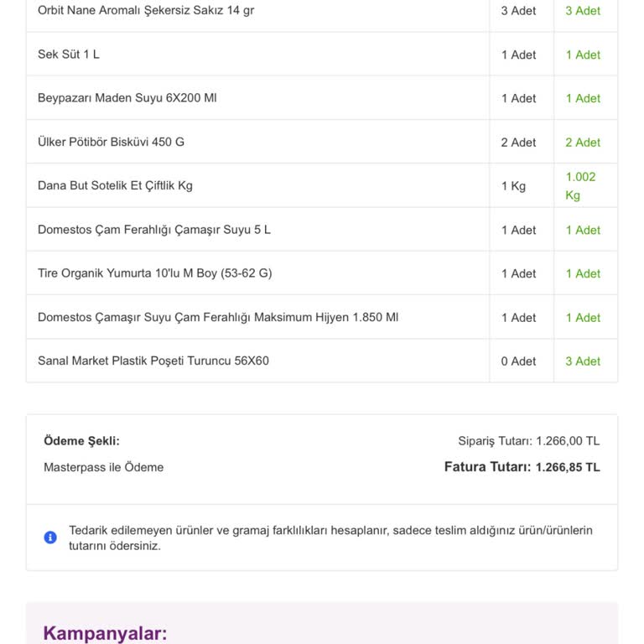Open Domestos Çam Ferahlığı Çamaşır Suyu 5 L

[154, 230]
